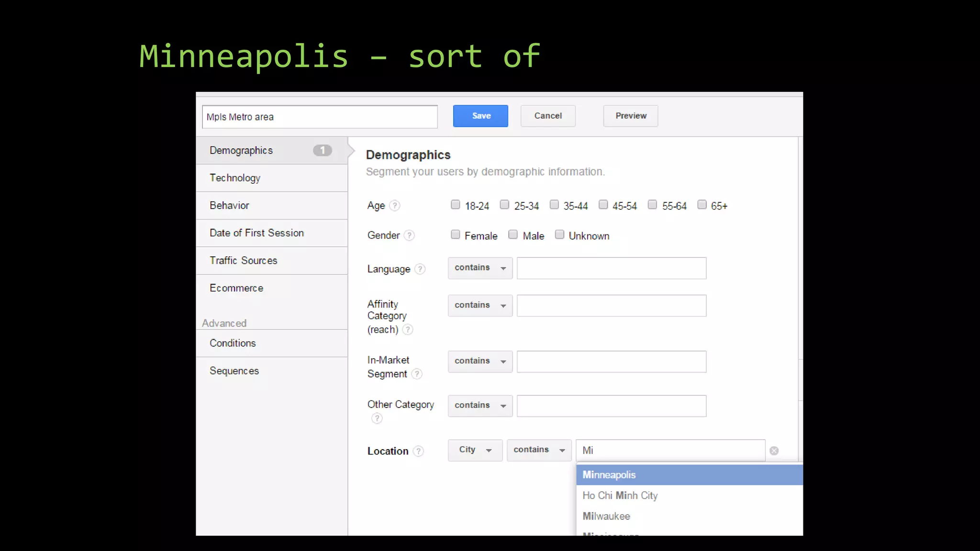
Task: Click the Preview button
Action: 630,116
